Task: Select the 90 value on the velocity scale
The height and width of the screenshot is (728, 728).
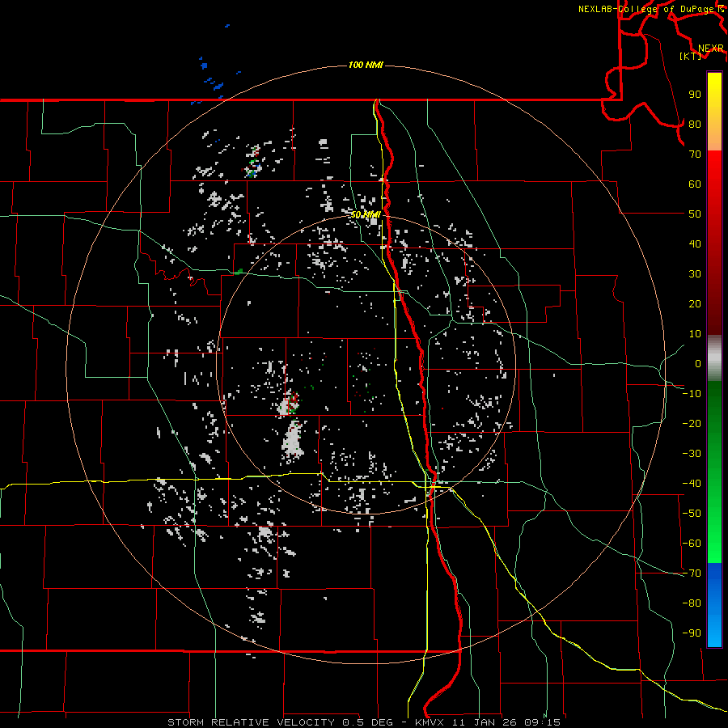Action: tap(695, 95)
